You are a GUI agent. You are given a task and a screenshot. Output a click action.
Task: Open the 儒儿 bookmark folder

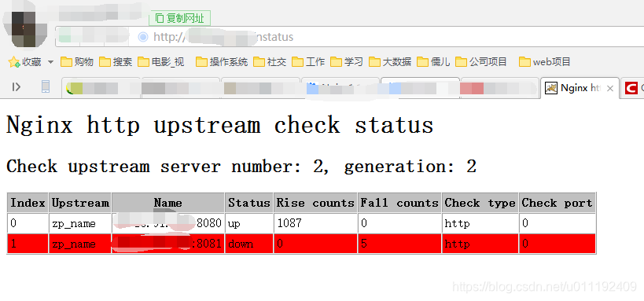coord(433,62)
